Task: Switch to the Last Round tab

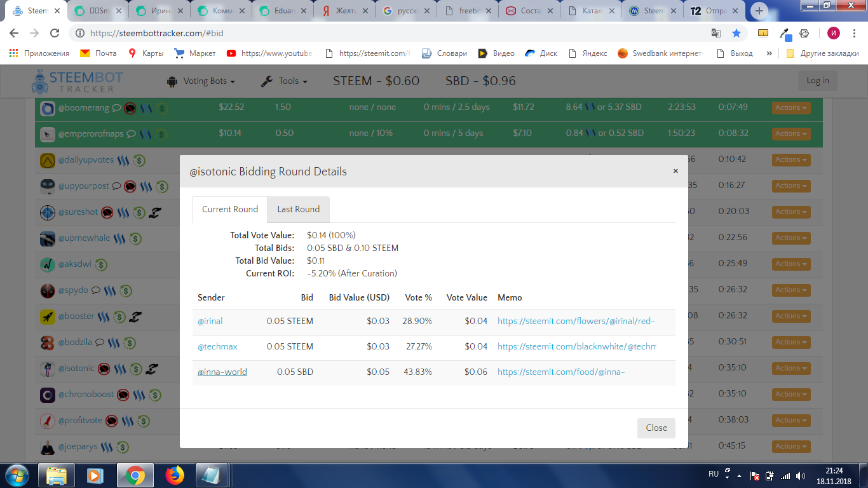Action: pyautogui.click(x=298, y=209)
